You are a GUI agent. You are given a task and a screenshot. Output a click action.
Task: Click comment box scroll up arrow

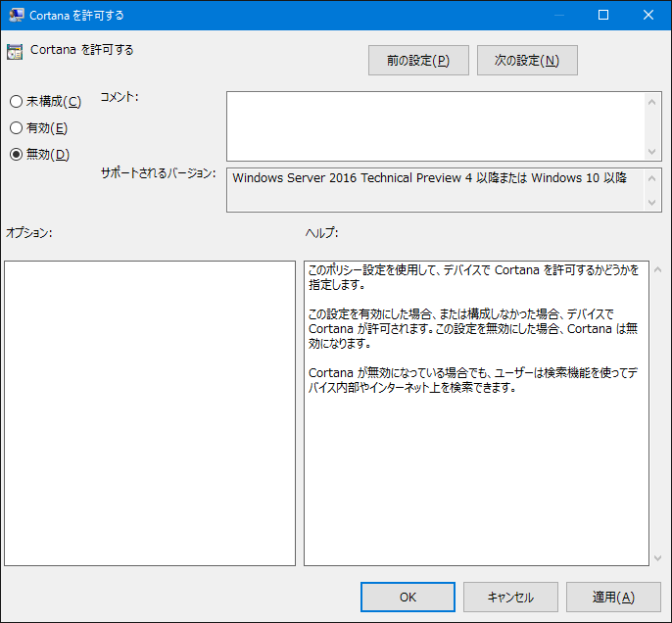(651, 102)
